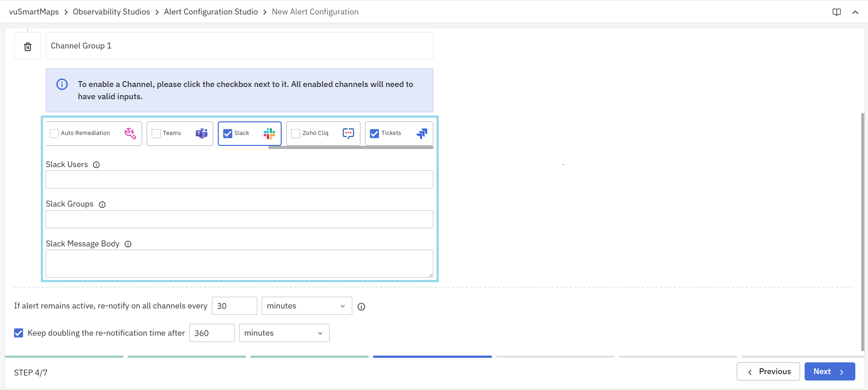The height and width of the screenshot is (390, 868).
Task: Open the re-notify interval minutes dropdown
Action: click(x=307, y=306)
